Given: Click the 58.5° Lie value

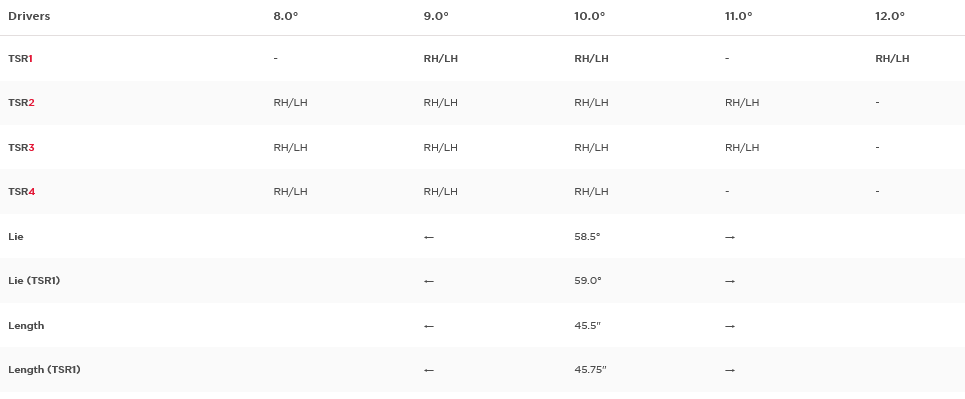Looking at the screenshot, I should [587, 236].
